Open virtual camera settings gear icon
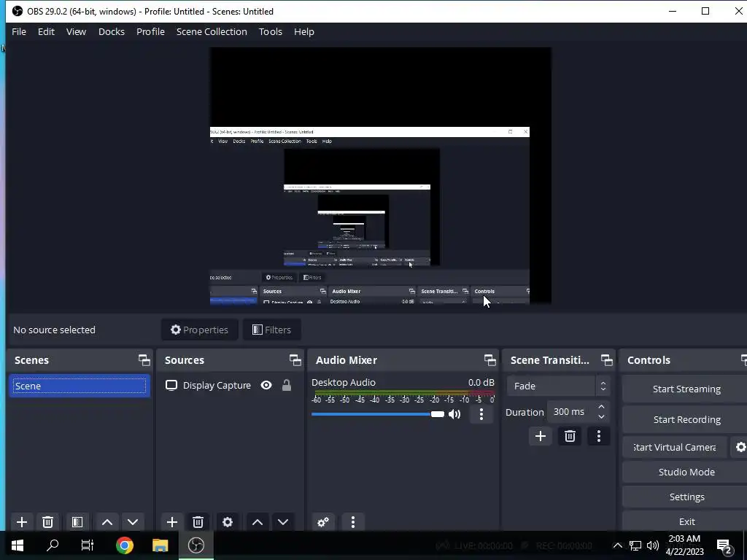The image size is (747, 560). (x=740, y=447)
